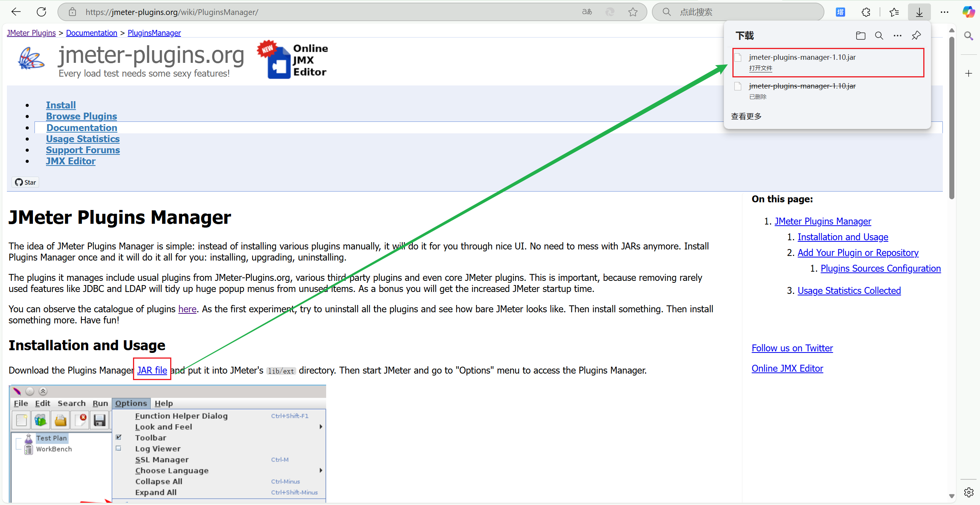Click search icon in downloads panel
The width and height of the screenshot is (980, 505).
879,36
